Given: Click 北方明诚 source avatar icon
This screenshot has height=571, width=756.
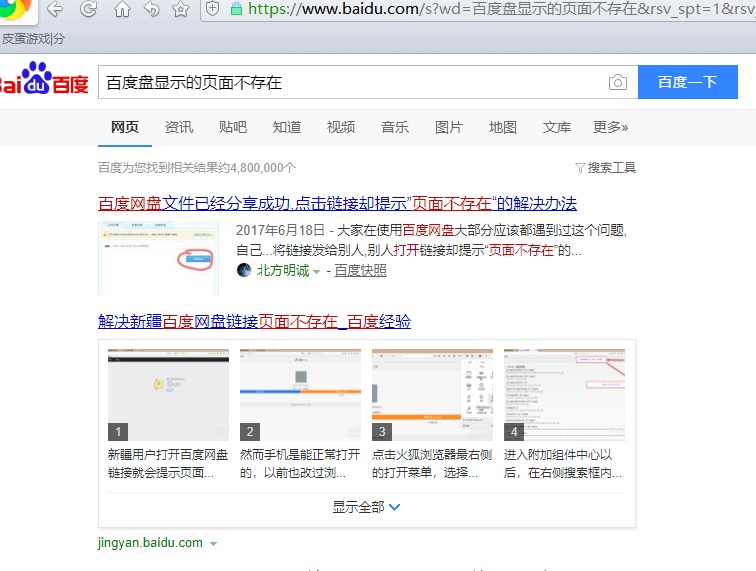Looking at the screenshot, I should [244, 270].
